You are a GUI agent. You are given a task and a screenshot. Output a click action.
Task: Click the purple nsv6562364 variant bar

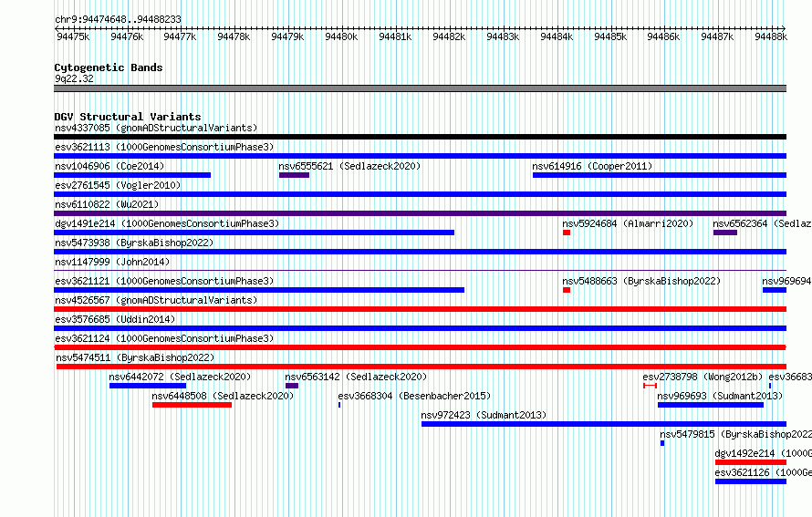725,233
